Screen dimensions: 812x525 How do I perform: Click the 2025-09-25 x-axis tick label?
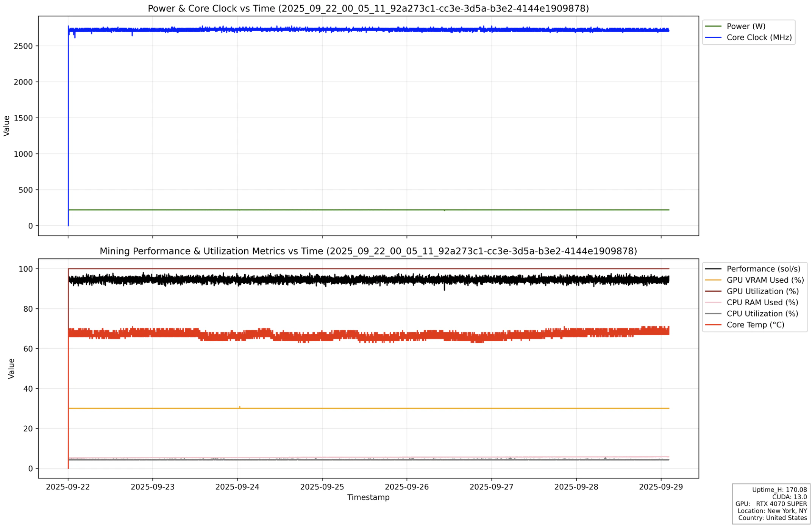coord(322,487)
